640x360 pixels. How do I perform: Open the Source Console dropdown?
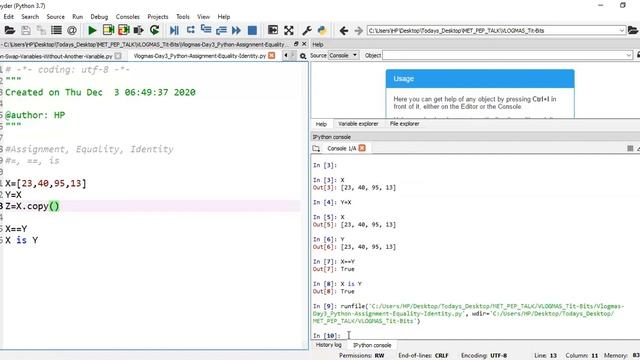click(343, 55)
